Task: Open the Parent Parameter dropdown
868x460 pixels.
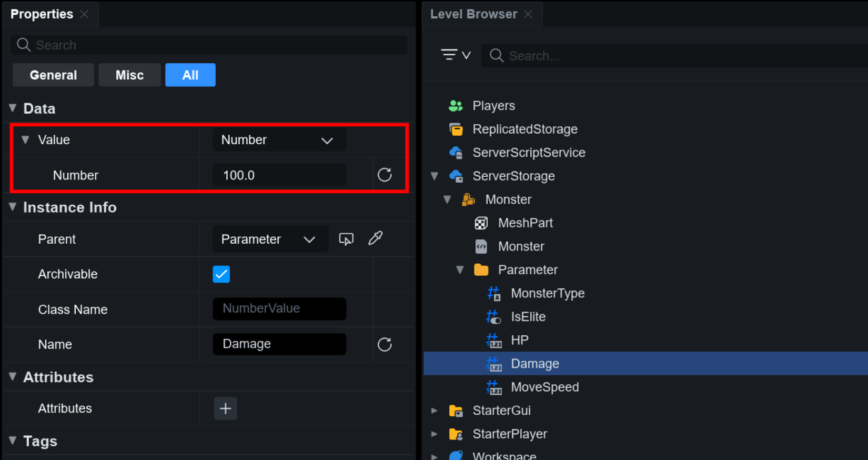Action: [x=270, y=239]
